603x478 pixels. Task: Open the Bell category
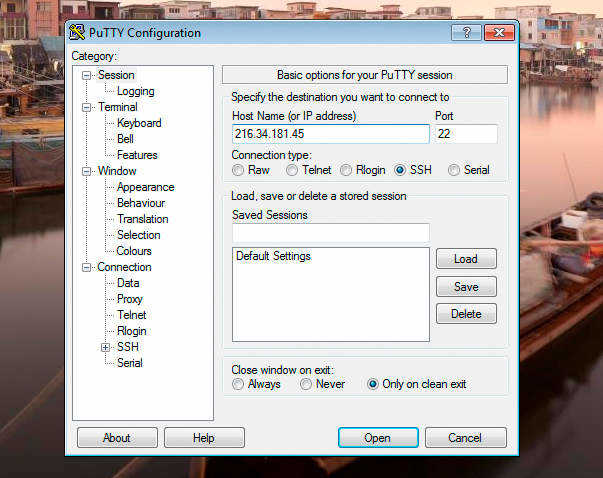(125, 139)
